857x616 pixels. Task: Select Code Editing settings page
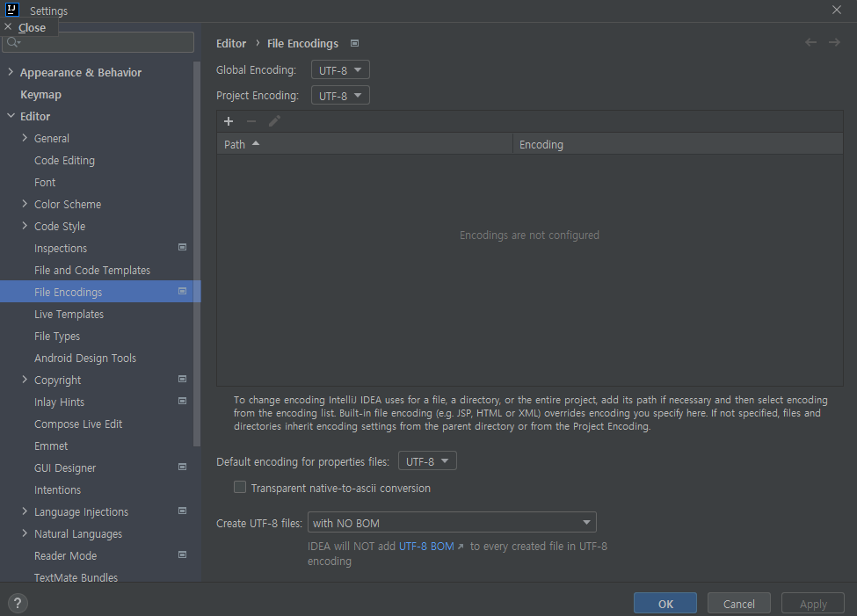64,160
